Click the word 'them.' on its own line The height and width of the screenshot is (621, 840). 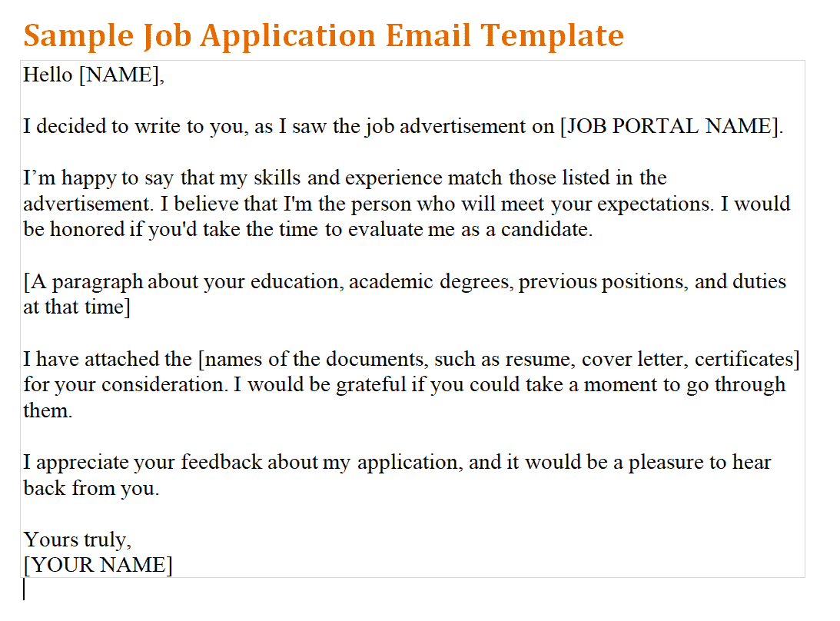(x=48, y=411)
